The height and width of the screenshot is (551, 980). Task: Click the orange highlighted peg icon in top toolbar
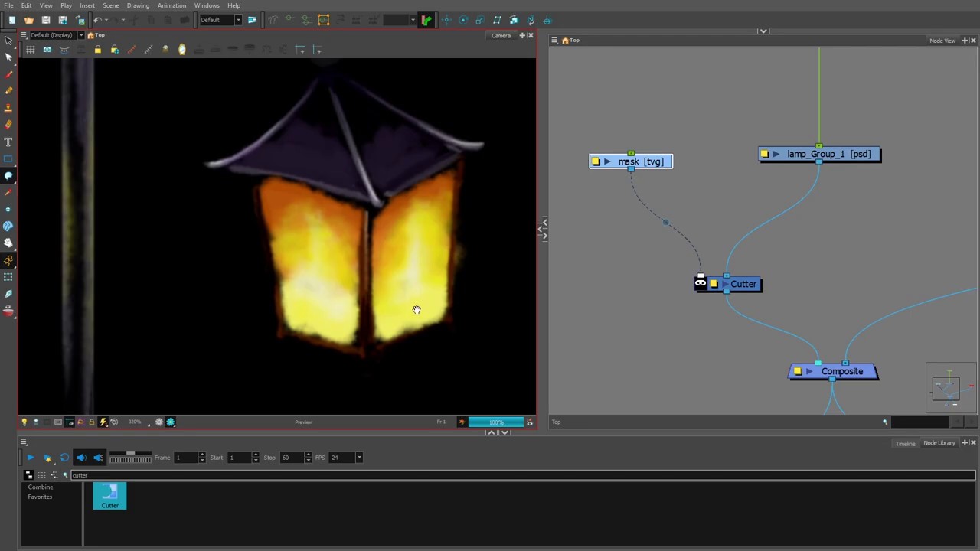[x=323, y=20]
